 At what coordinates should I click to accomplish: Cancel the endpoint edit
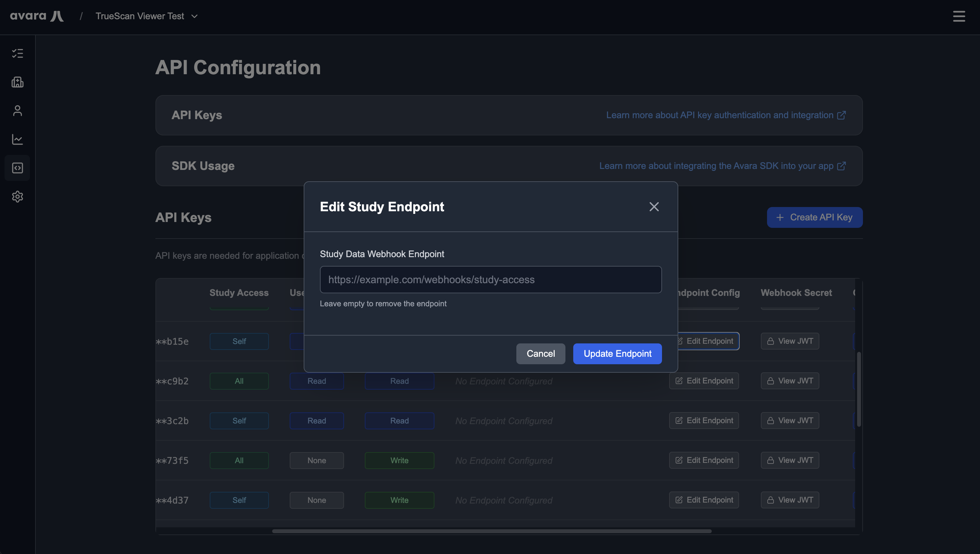click(541, 353)
